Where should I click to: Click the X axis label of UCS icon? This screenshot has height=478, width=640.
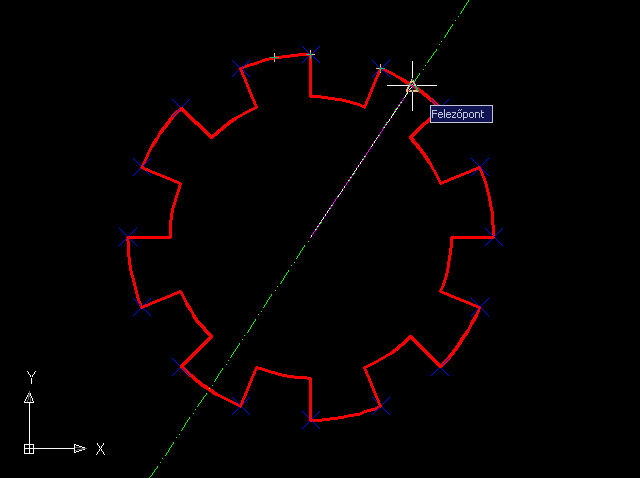coord(100,449)
